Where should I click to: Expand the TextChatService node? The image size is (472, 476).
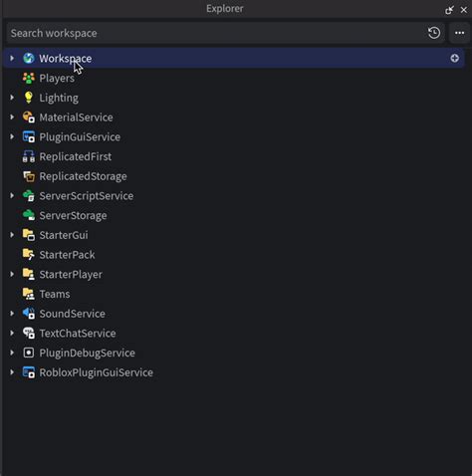pos(12,333)
